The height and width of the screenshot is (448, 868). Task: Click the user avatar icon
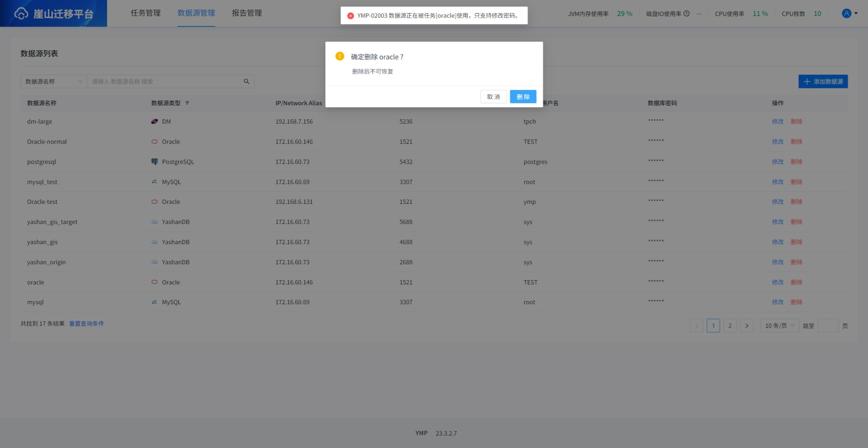tap(846, 13)
